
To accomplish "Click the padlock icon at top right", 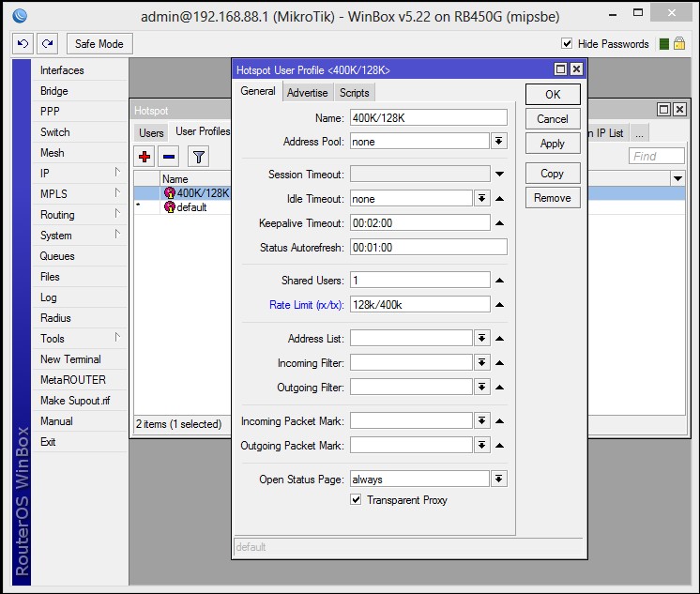I will pos(679,43).
